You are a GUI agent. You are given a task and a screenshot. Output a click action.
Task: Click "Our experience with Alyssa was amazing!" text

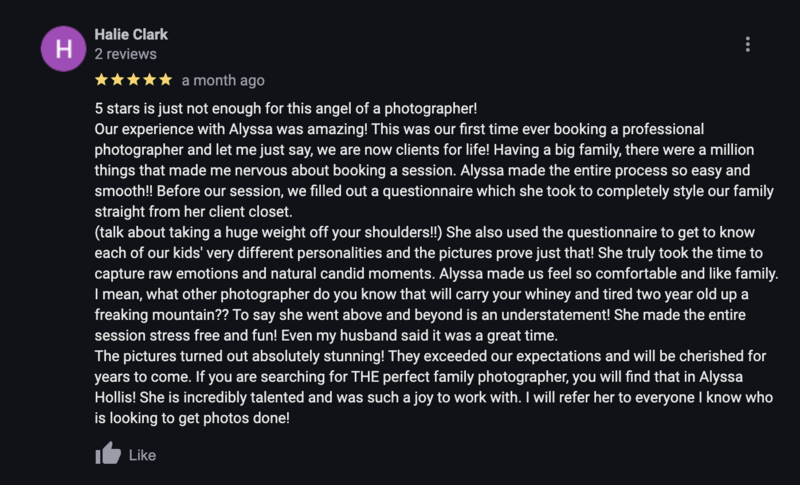pyautogui.click(x=231, y=129)
